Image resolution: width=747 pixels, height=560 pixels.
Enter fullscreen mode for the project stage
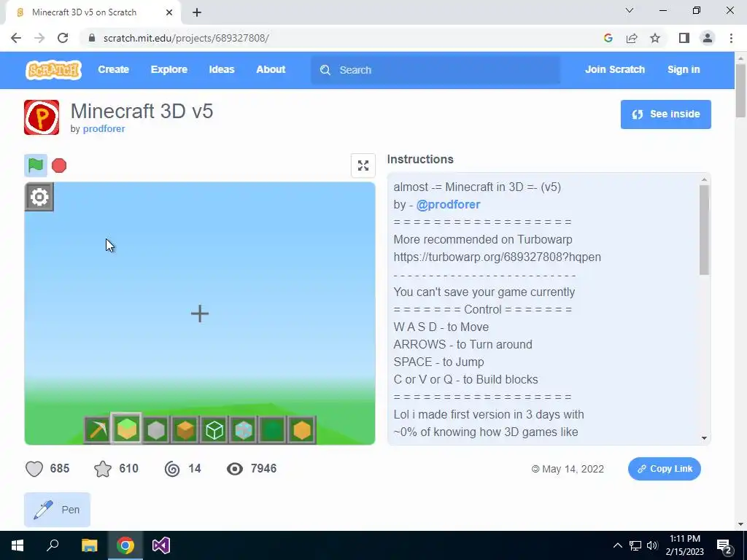(x=363, y=166)
